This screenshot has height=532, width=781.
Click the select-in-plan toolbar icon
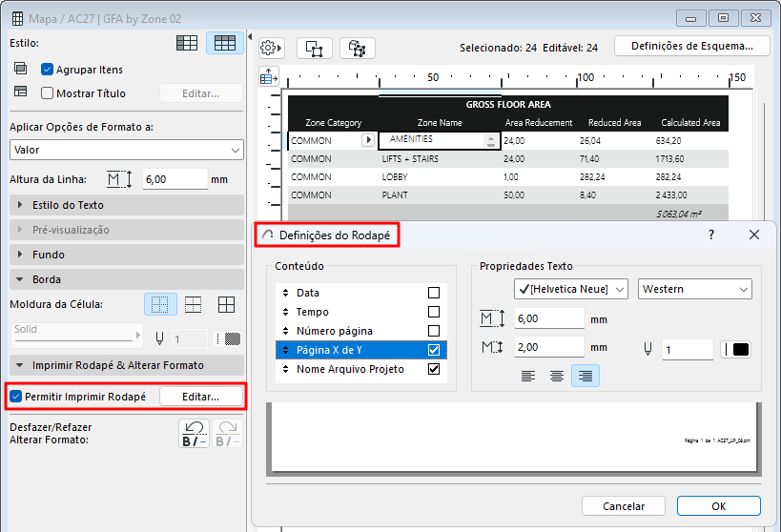[x=315, y=49]
